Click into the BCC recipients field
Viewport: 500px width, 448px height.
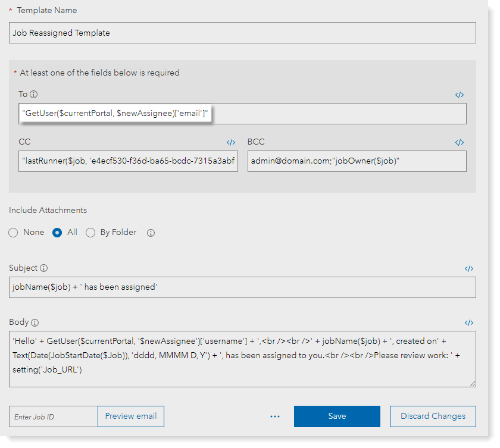[x=357, y=161]
